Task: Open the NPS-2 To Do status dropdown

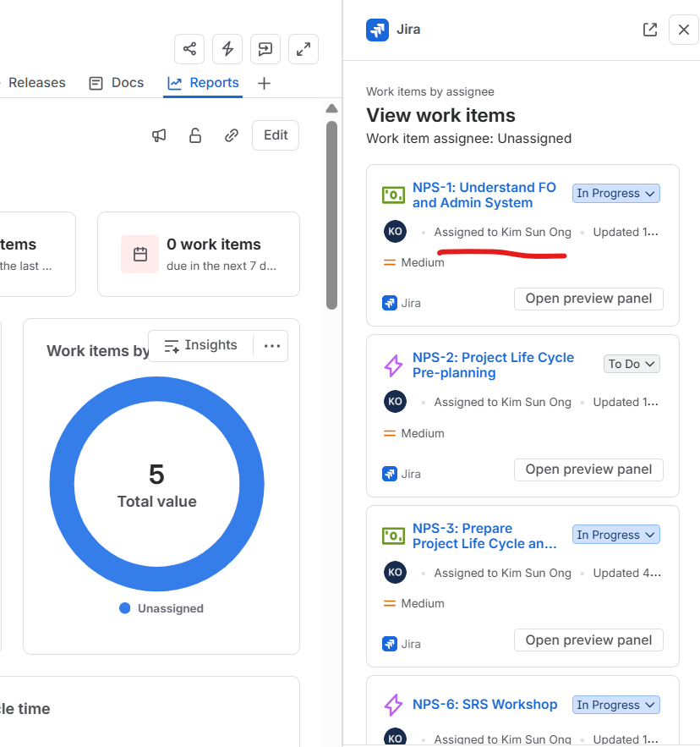Action: 632,364
